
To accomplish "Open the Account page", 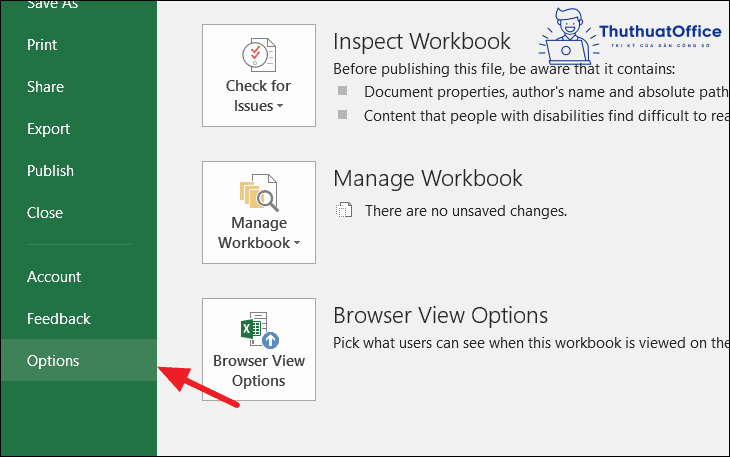I will click(54, 277).
